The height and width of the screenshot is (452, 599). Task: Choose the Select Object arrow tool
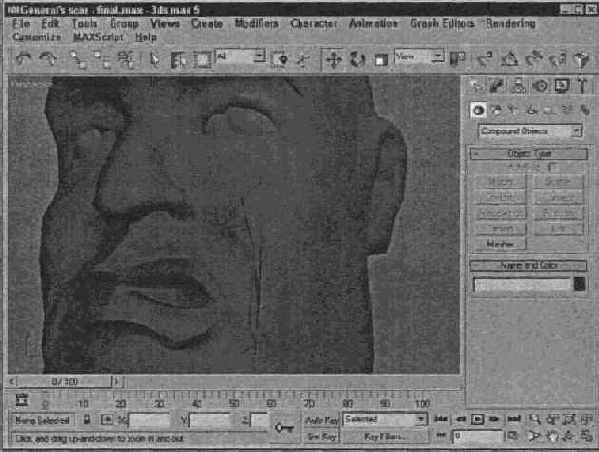[154, 60]
